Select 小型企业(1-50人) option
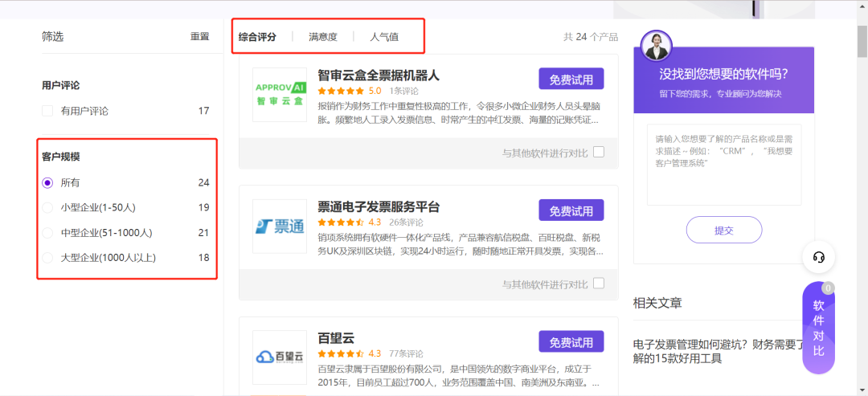The image size is (868, 396). click(47, 207)
